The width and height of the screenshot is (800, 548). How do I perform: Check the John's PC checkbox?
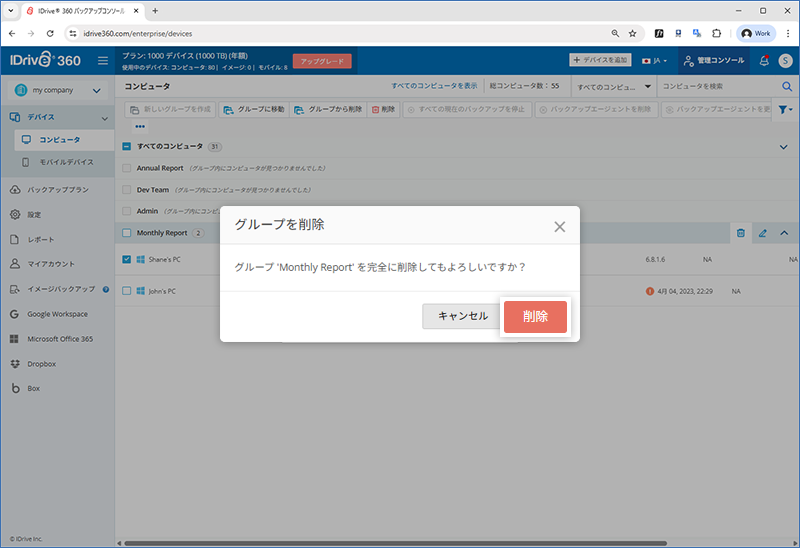click(127, 291)
